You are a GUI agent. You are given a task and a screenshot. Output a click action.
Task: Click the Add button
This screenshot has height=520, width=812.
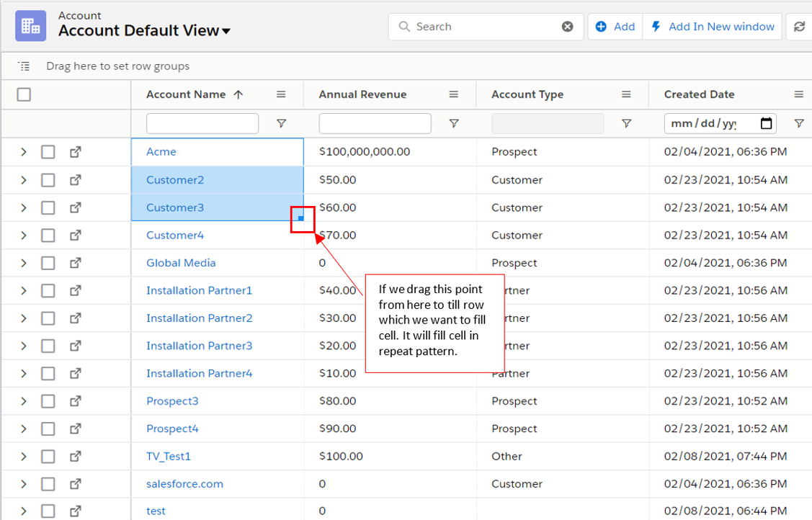[615, 27]
